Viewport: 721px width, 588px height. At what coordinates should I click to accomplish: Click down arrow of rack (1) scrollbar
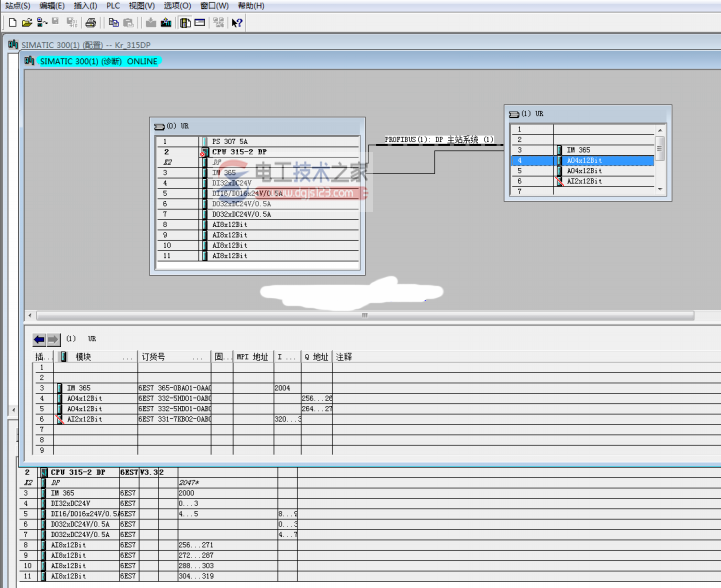[x=660, y=189]
